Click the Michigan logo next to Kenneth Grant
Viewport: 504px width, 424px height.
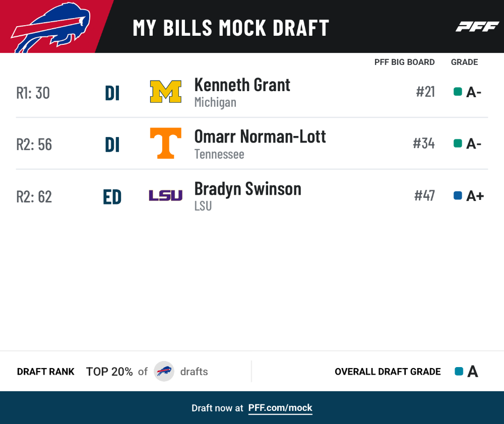165,92
